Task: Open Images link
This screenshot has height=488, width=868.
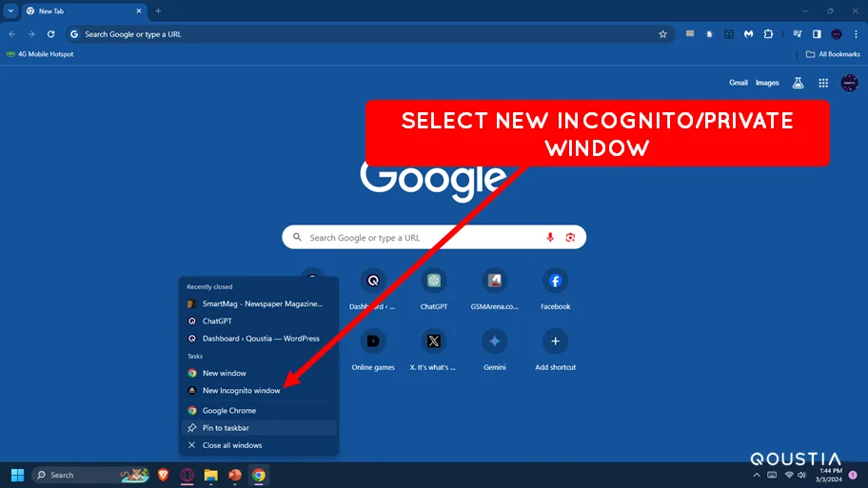Action: click(x=767, y=83)
